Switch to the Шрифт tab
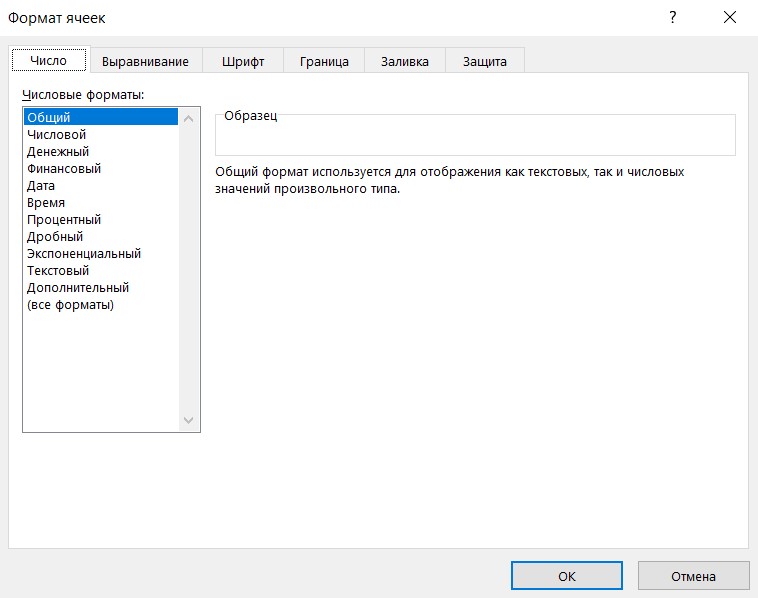758x598 pixels. pos(243,61)
